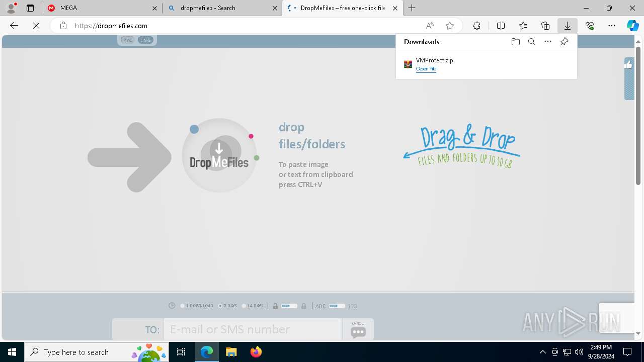
Task: Pin the Downloads panel
Action: (564, 42)
